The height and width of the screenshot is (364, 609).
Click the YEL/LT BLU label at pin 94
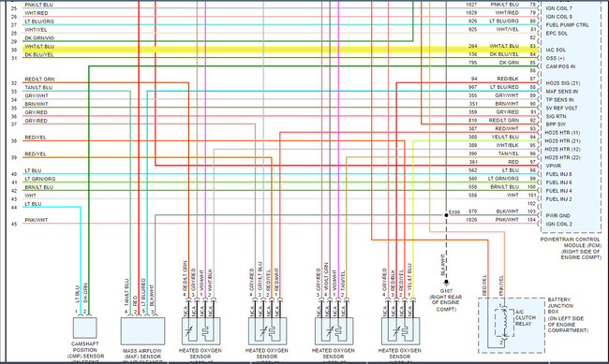click(505, 137)
